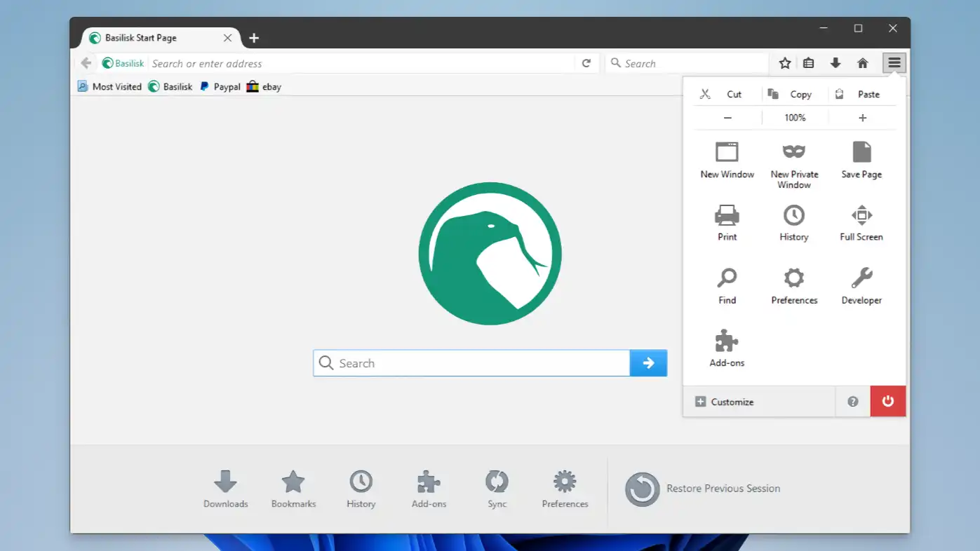Screen dimensions: 980x551
Task: Open the hamburger menu dropdown
Action: click(894, 62)
